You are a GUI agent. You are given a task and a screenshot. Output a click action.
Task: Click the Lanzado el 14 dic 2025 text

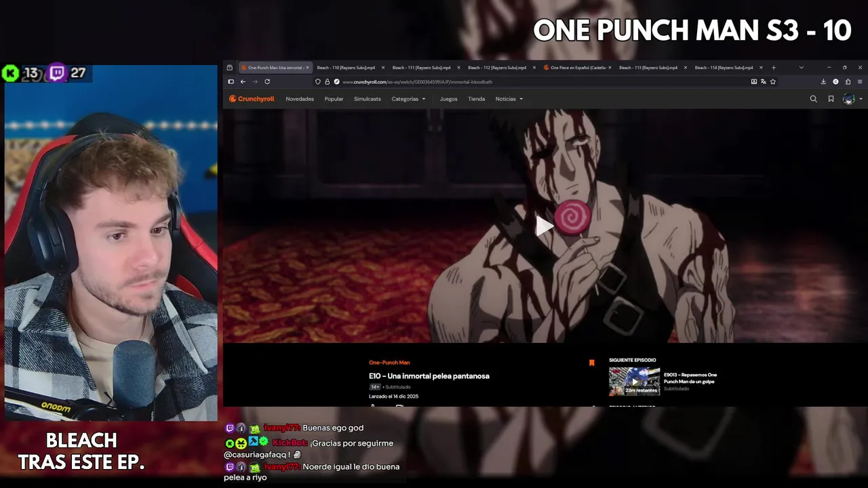(x=393, y=396)
